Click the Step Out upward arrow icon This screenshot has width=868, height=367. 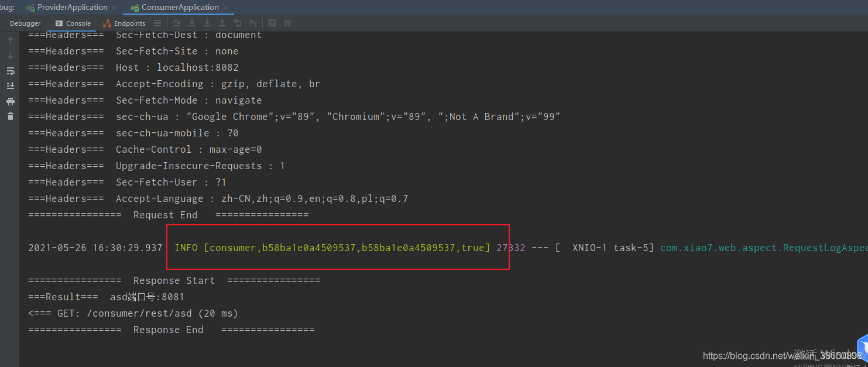coord(222,23)
